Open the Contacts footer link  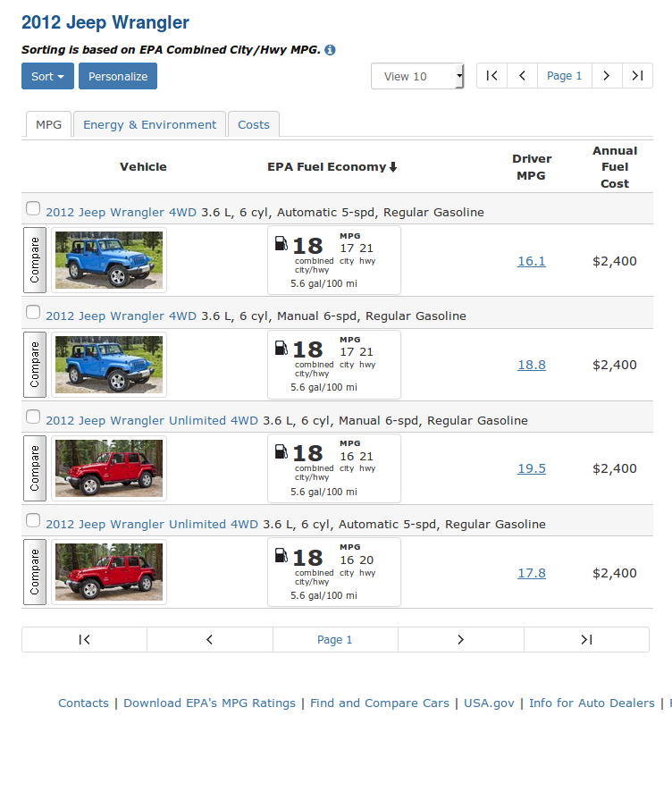click(83, 703)
